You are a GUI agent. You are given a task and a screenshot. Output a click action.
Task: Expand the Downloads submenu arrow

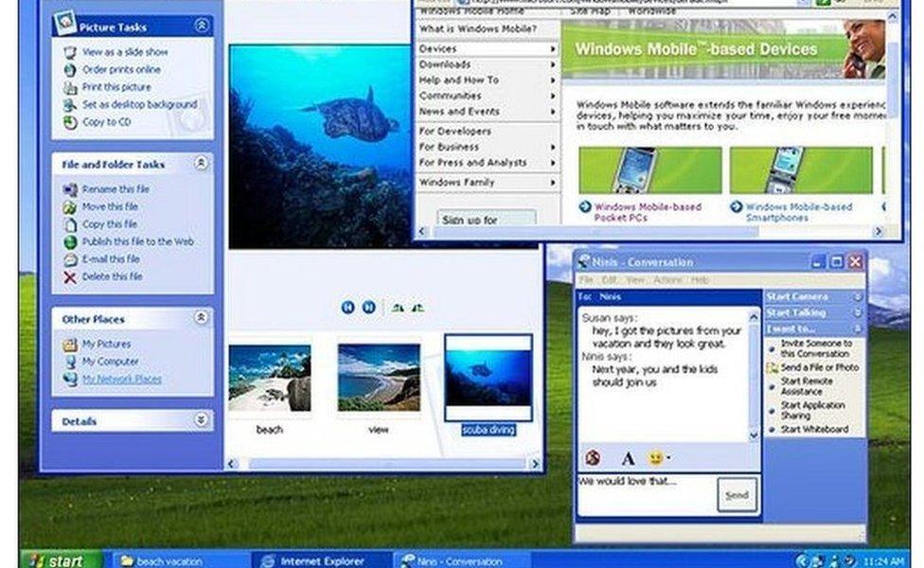click(x=553, y=64)
